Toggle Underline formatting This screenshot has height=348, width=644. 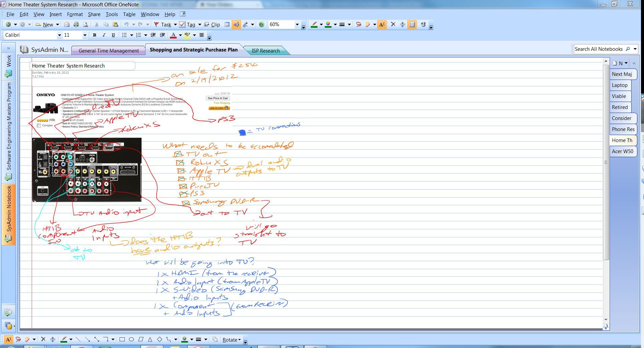tap(113, 35)
